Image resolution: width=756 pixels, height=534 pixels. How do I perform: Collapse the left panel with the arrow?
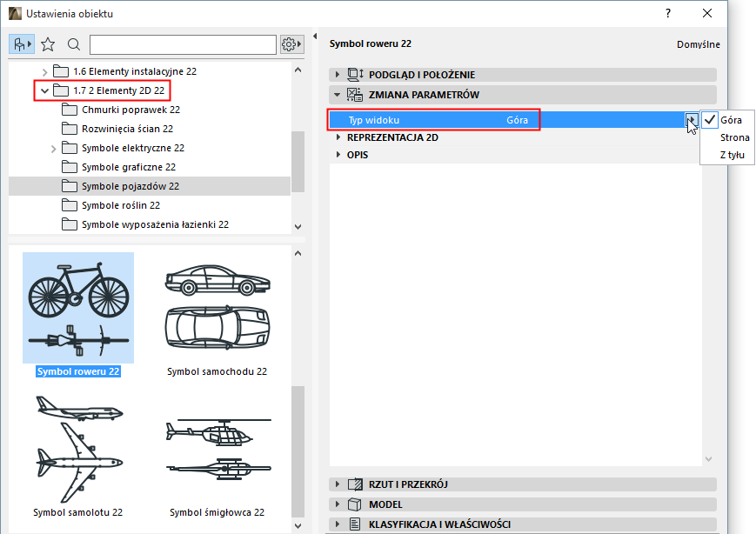pos(315,37)
